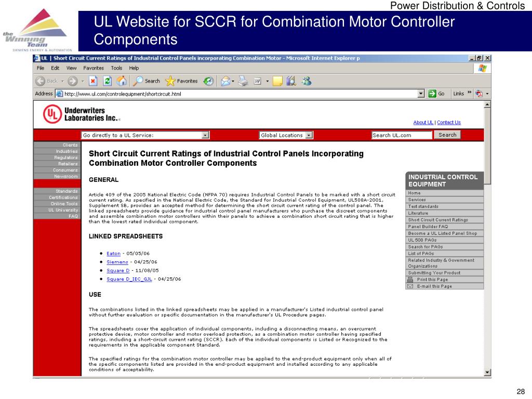Image resolution: width=532 pixels, height=399 pixels.
Task: Click the yellow Discuss note icon
Action: [277, 81]
